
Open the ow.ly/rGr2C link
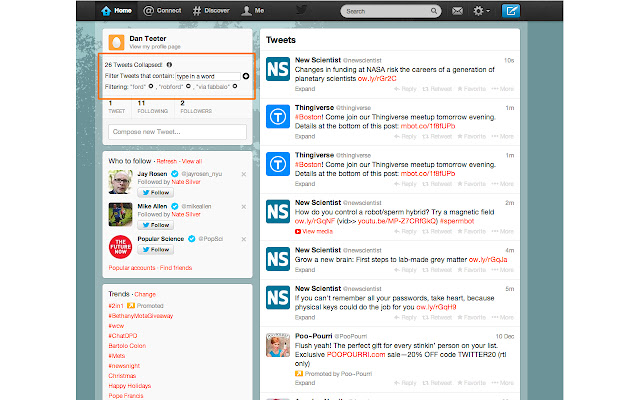point(377,79)
